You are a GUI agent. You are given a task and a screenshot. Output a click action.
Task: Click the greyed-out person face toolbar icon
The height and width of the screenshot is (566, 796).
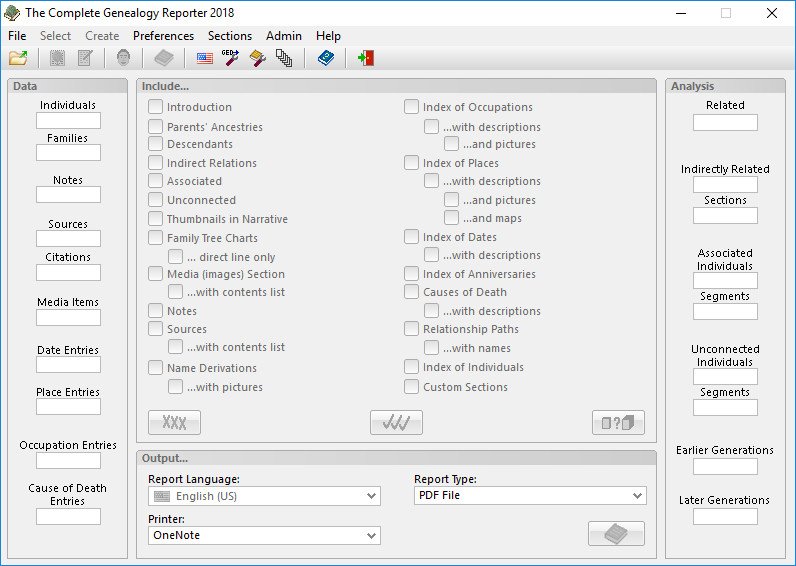point(123,58)
